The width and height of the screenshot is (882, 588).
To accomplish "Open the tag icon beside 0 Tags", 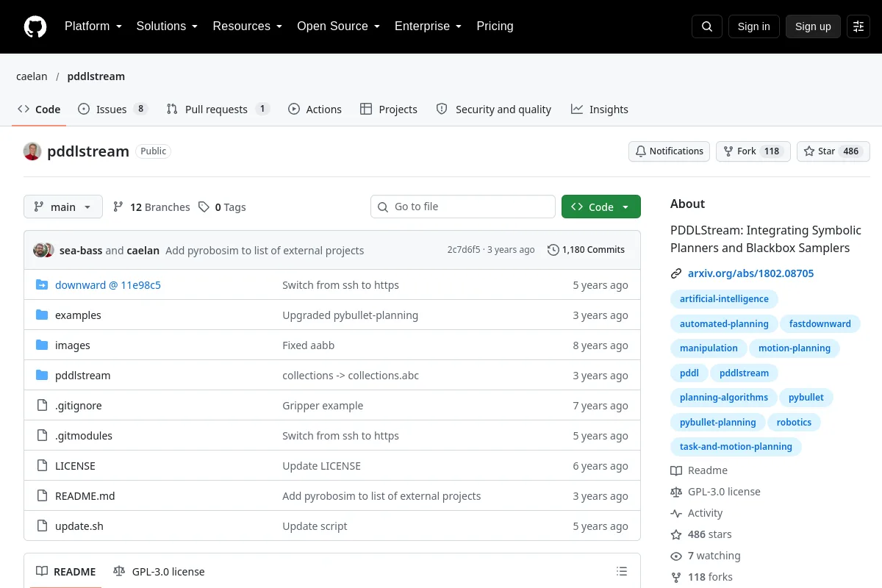I will click(204, 207).
